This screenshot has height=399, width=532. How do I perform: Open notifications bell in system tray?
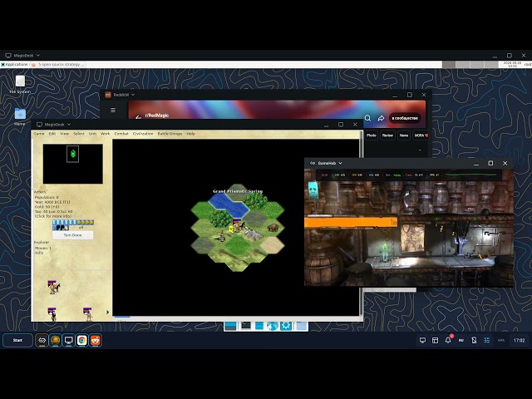click(x=448, y=339)
